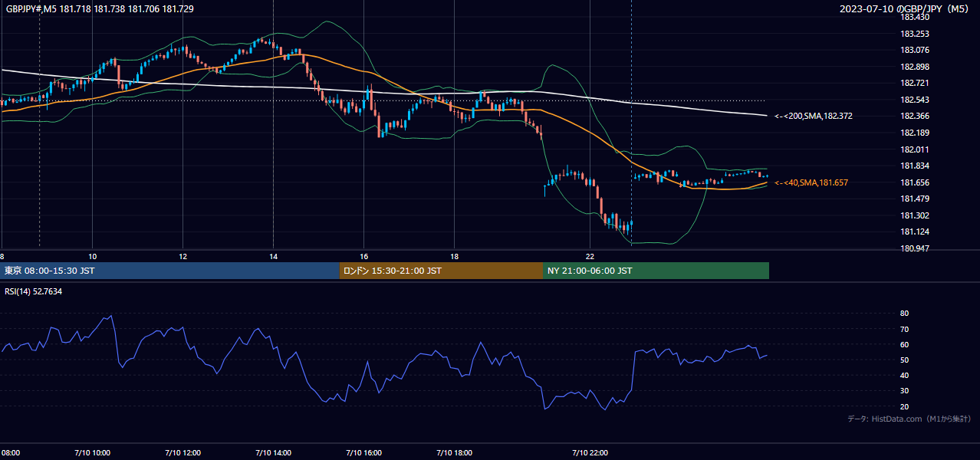Click the RSI axis level 40
This screenshot has width=980, height=460.
click(905, 375)
